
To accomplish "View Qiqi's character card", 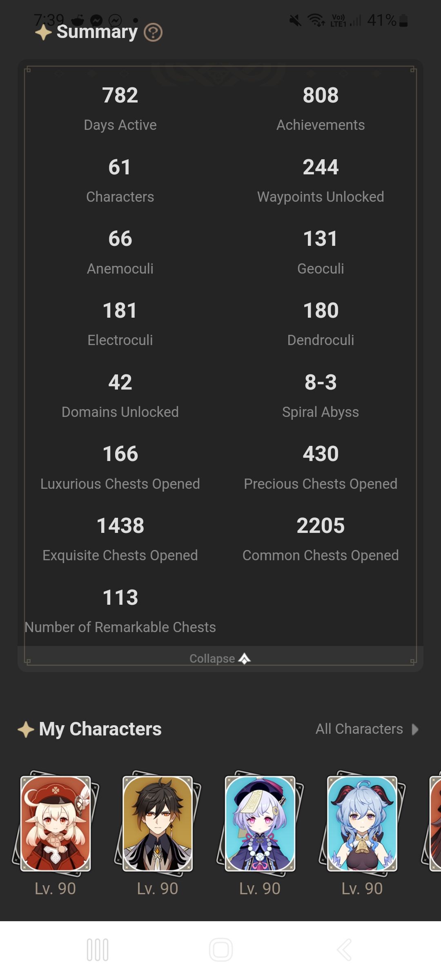I will click(x=260, y=823).
